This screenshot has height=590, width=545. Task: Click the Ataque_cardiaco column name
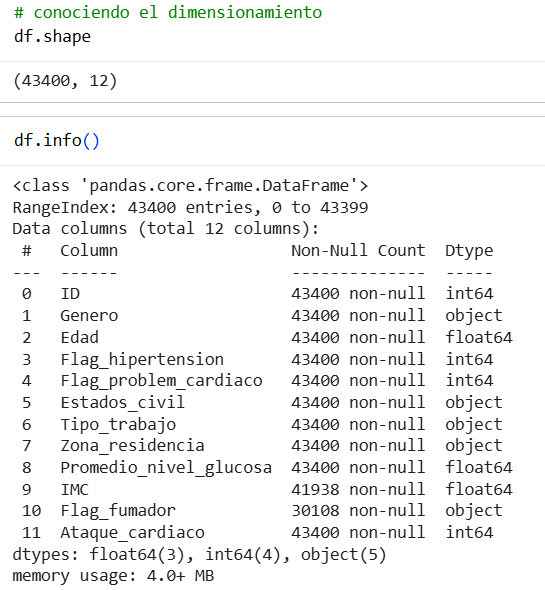[x=132, y=533]
